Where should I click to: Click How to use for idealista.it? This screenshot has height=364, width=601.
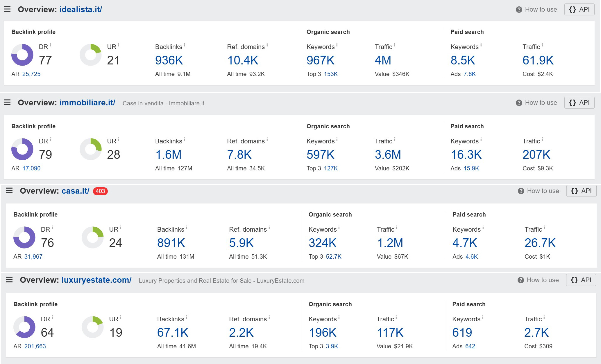click(x=536, y=10)
